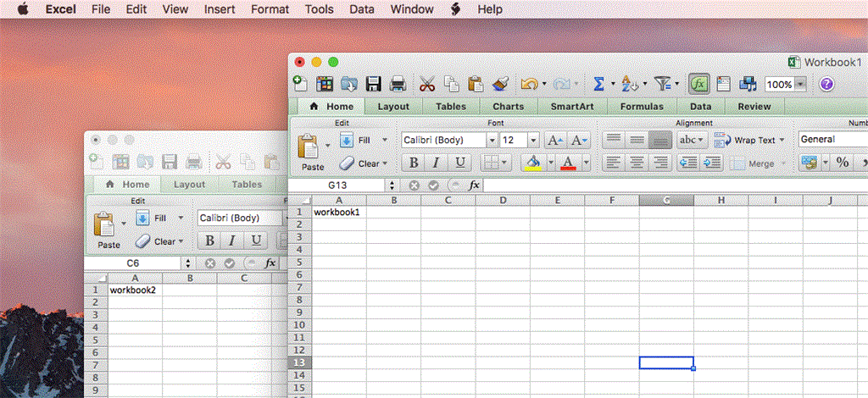Decrease font size with the A-down icon
The image size is (868, 398).
[580, 141]
